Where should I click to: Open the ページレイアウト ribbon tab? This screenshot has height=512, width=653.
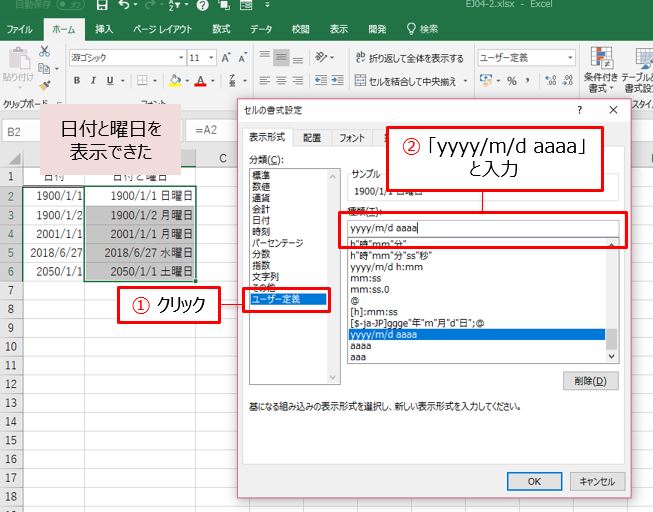[x=162, y=29]
